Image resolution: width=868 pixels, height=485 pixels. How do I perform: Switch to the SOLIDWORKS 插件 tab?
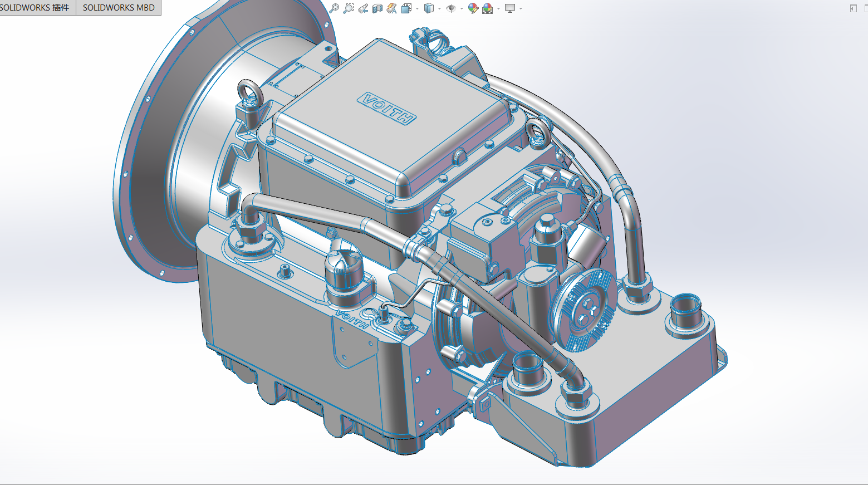tap(36, 7)
